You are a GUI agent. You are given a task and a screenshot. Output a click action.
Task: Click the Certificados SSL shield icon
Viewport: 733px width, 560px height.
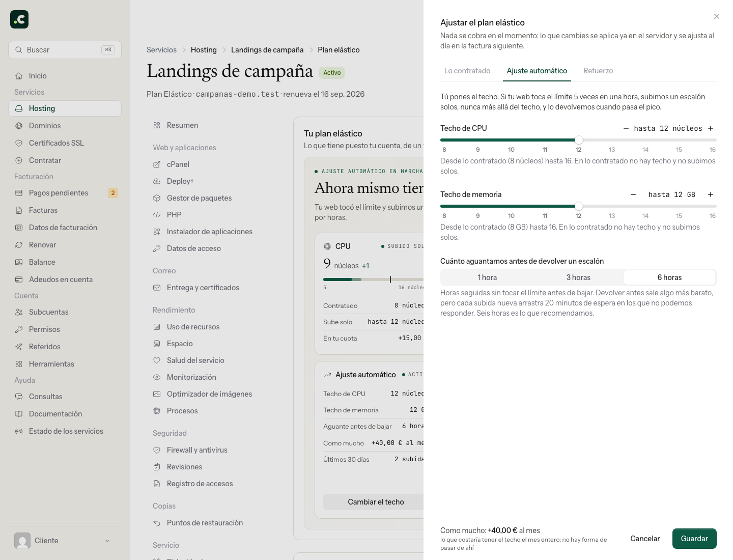tap(19, 143)
